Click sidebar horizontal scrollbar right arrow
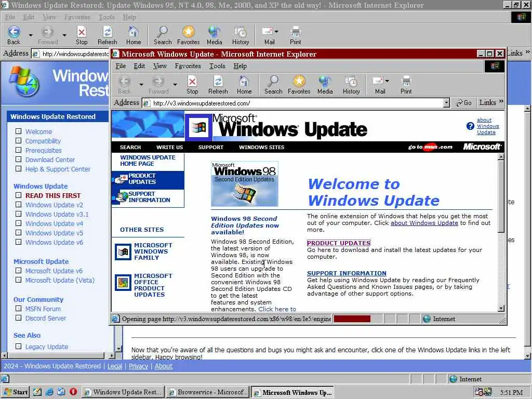Viewport: 532px width, 399px height. [112, 355]
